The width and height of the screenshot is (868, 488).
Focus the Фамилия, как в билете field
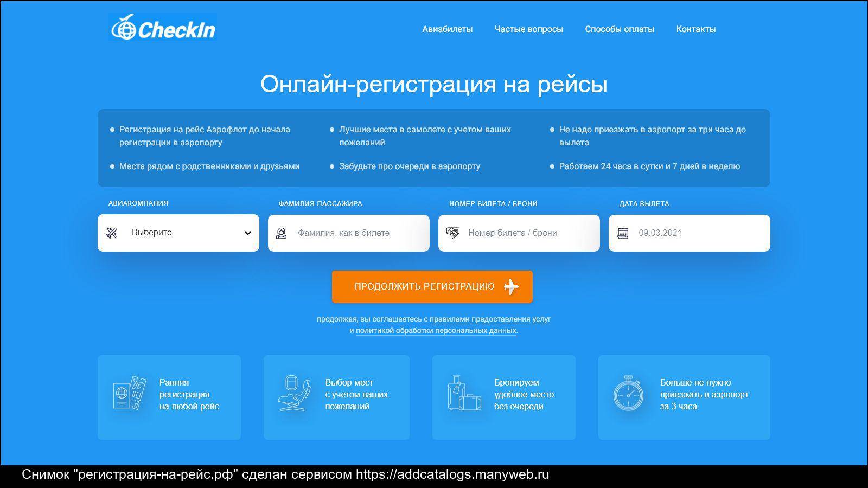[x=349, y=233]
